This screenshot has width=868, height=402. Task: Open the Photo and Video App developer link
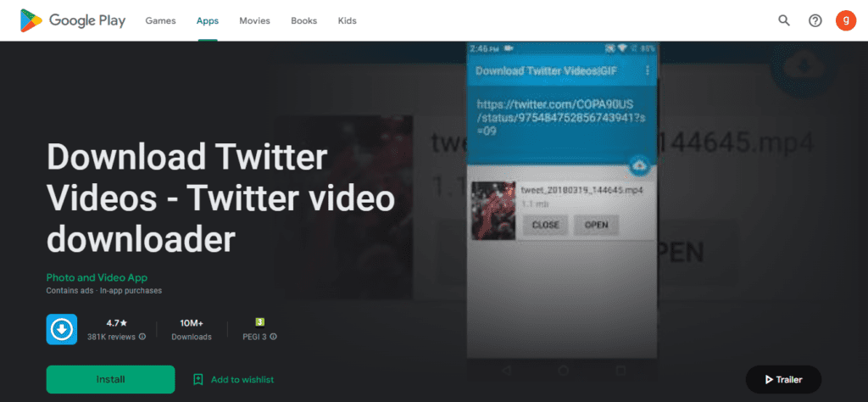97,278
